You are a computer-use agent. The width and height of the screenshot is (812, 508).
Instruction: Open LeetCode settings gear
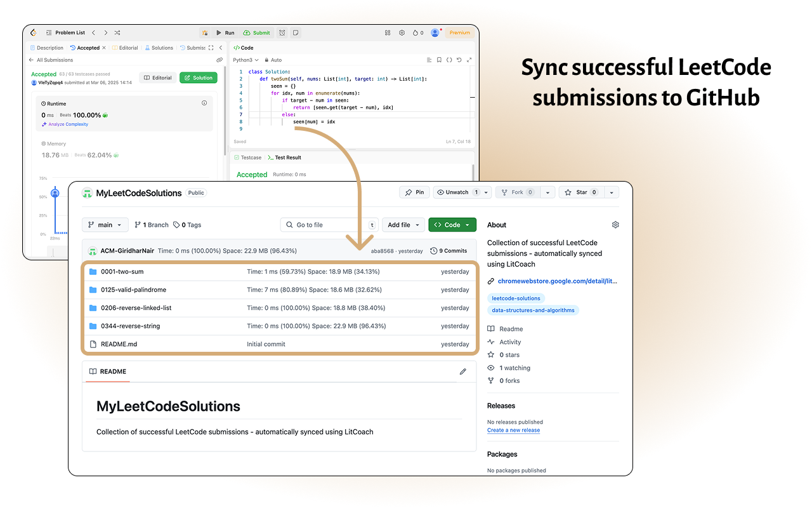402,32
